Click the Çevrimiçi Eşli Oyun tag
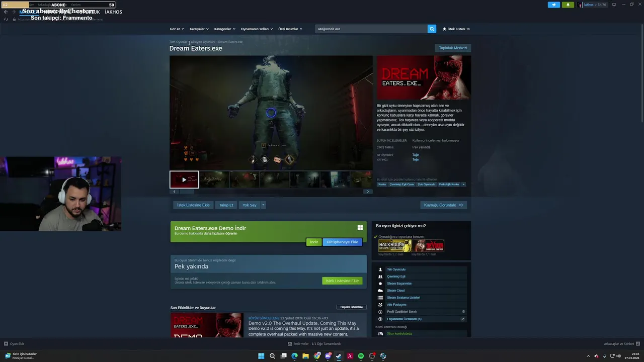 coord(401,184)
